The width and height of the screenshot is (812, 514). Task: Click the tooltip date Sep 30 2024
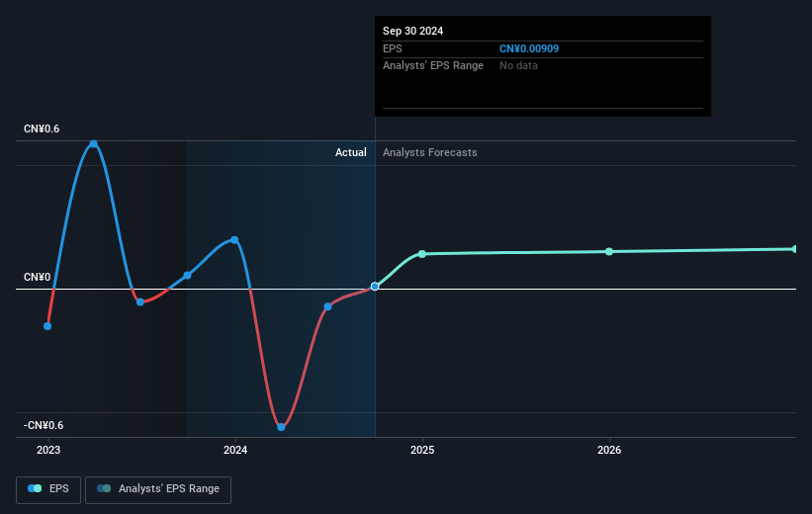click(x=412, y=31)
